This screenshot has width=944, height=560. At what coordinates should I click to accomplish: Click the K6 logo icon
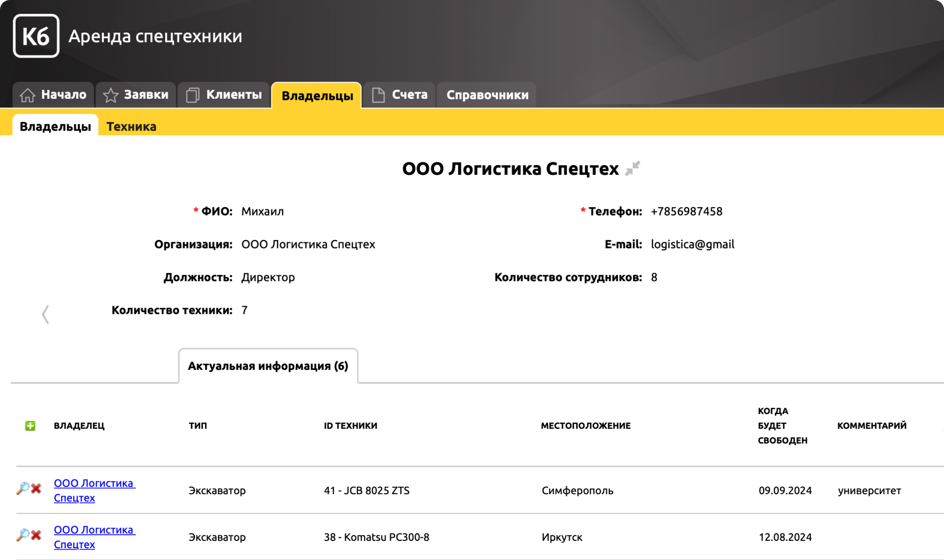(x=36, y=36)
